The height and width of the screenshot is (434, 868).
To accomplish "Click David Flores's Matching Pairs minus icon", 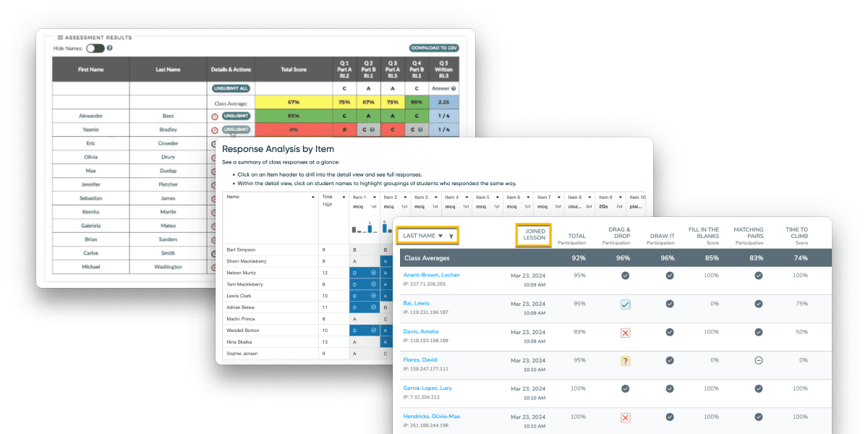I will [759, 359].
